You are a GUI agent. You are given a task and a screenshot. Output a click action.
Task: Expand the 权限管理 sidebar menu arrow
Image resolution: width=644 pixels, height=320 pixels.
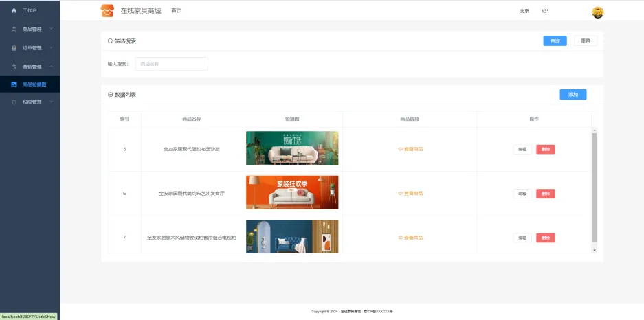point(51,102)
